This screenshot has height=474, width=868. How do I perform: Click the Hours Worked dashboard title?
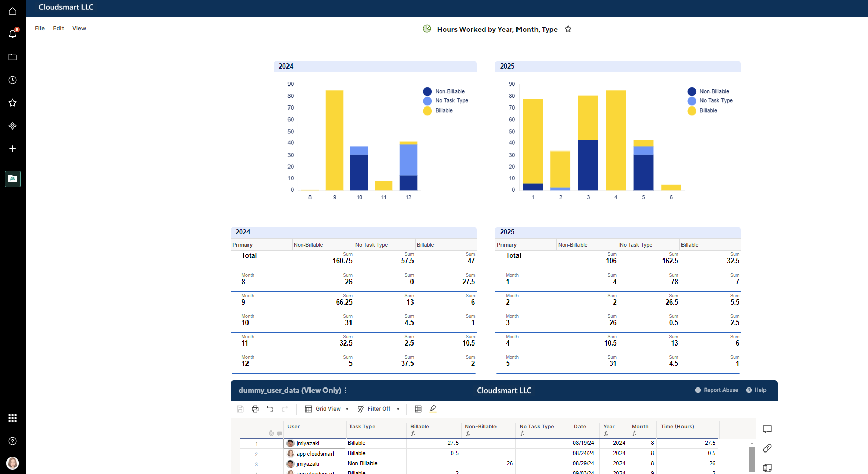497,29
